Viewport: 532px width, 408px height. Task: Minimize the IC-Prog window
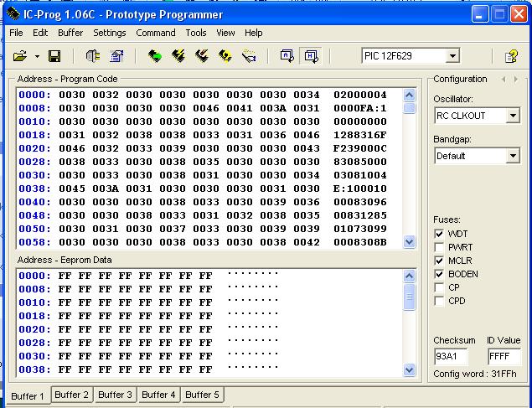[479, 14]
